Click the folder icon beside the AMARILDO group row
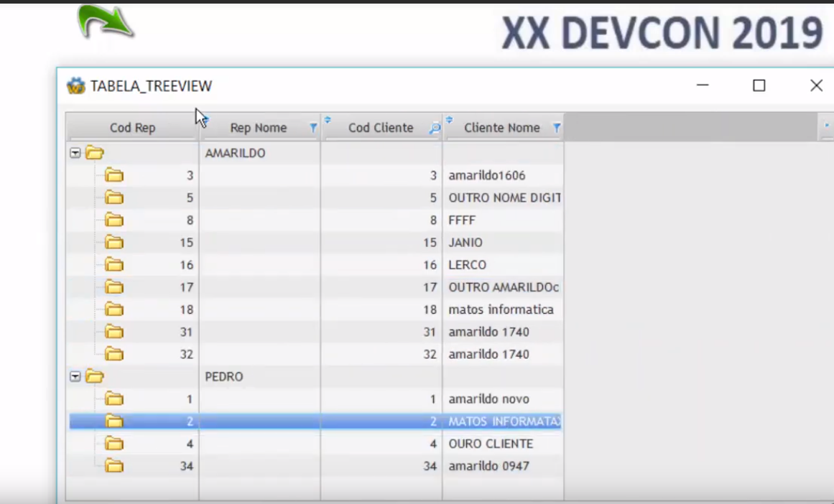Viewport: 834px width, 504px height. 96,152
